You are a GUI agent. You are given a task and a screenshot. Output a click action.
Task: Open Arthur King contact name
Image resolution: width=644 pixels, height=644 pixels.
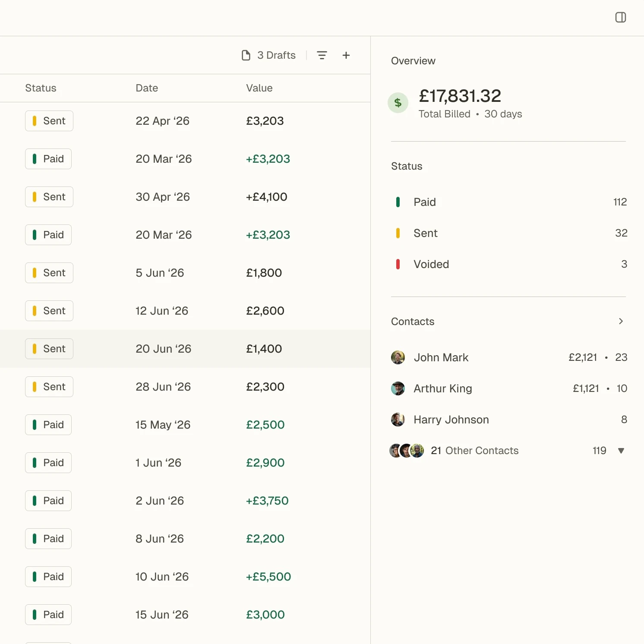443,388
